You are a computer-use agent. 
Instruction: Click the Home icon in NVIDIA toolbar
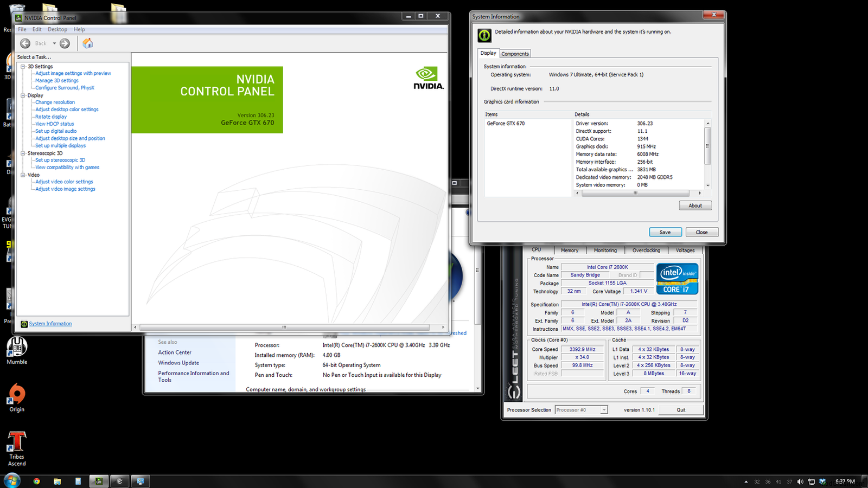(x=88, y=43)
